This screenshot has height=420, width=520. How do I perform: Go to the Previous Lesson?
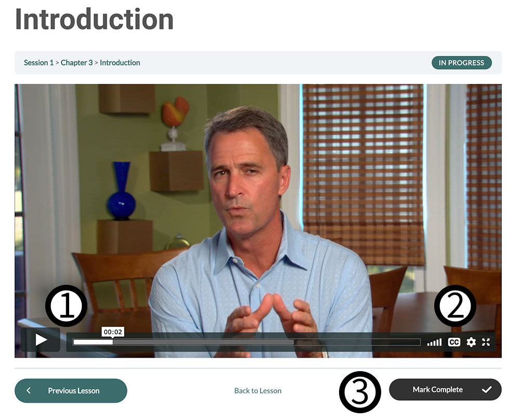(71, 390)
